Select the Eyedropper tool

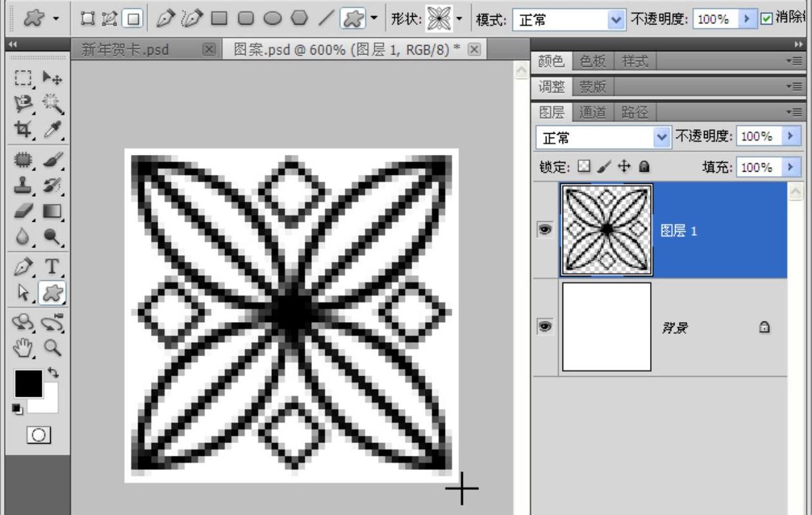(51, 129)
